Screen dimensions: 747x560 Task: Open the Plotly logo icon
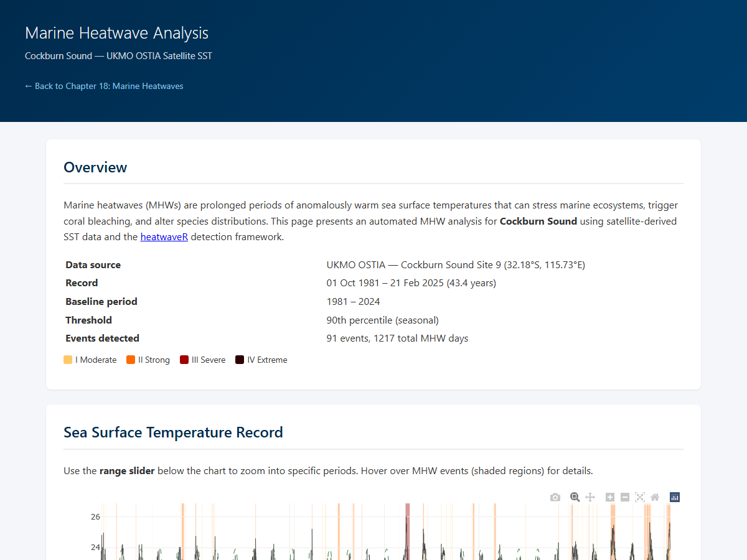675,497
